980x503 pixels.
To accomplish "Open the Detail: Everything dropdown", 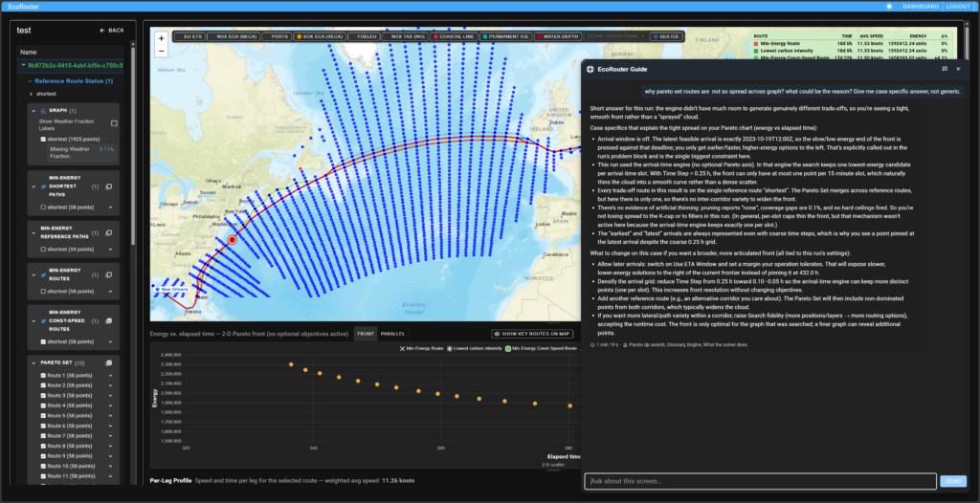I will [x=615, y=37].
